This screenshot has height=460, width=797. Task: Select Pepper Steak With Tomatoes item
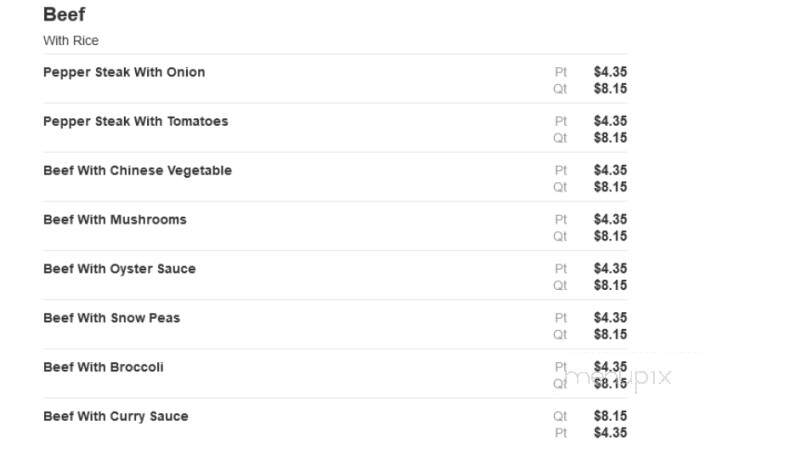[136, 121]
